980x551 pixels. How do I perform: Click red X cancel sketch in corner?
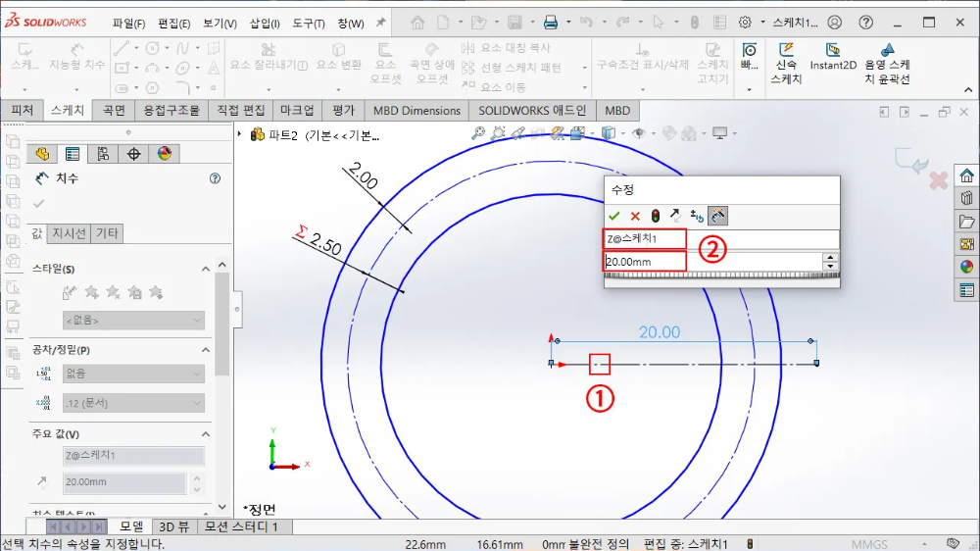938,180
